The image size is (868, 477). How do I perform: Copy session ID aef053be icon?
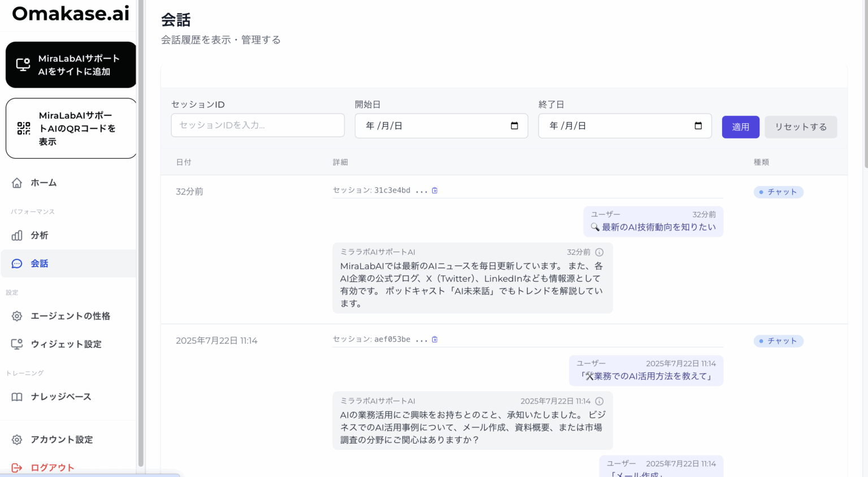coord(435,340)
